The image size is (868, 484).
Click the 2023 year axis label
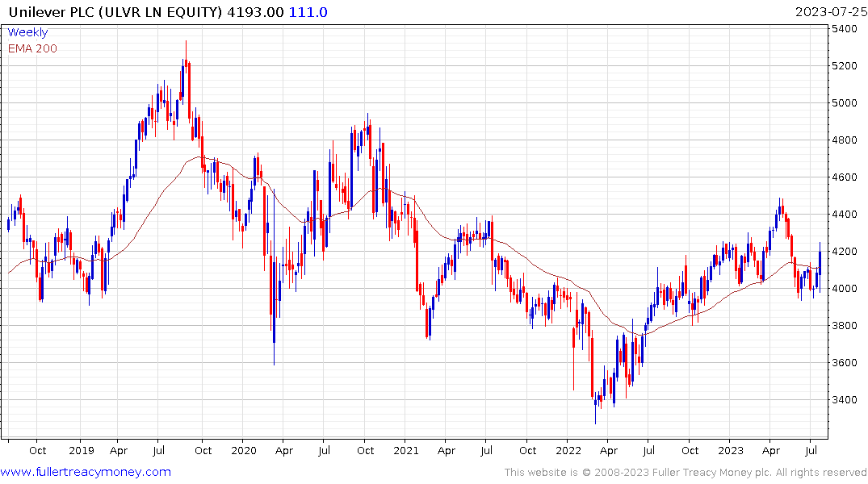(x=730, y=450)
